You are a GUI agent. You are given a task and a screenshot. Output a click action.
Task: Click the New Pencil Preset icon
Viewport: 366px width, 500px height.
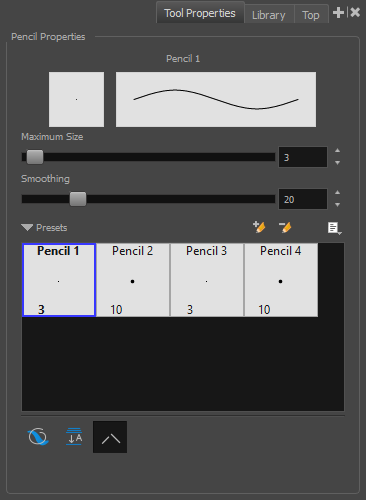259,227
